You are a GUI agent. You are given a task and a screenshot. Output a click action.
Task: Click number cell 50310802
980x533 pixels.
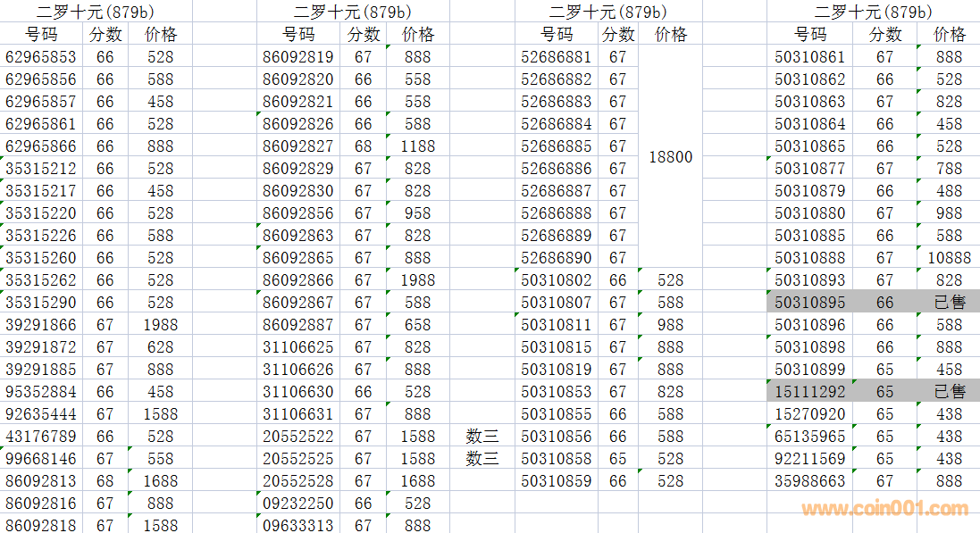tap(556, 280)
